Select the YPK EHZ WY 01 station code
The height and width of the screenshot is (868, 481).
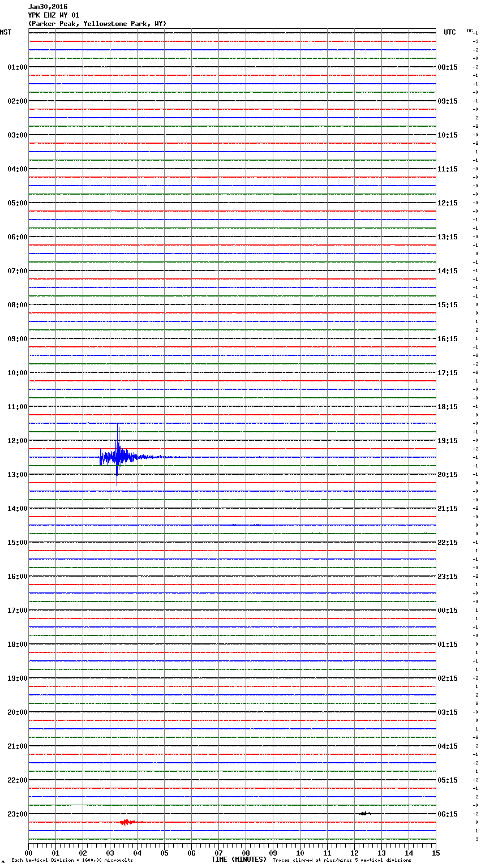click(54, 15)
